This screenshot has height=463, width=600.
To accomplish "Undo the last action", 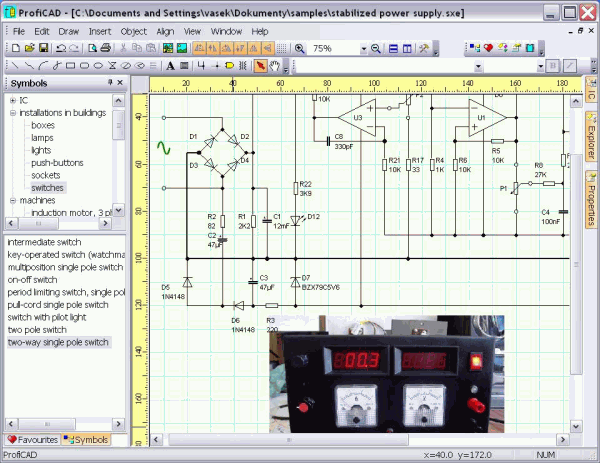I will 61,48.
